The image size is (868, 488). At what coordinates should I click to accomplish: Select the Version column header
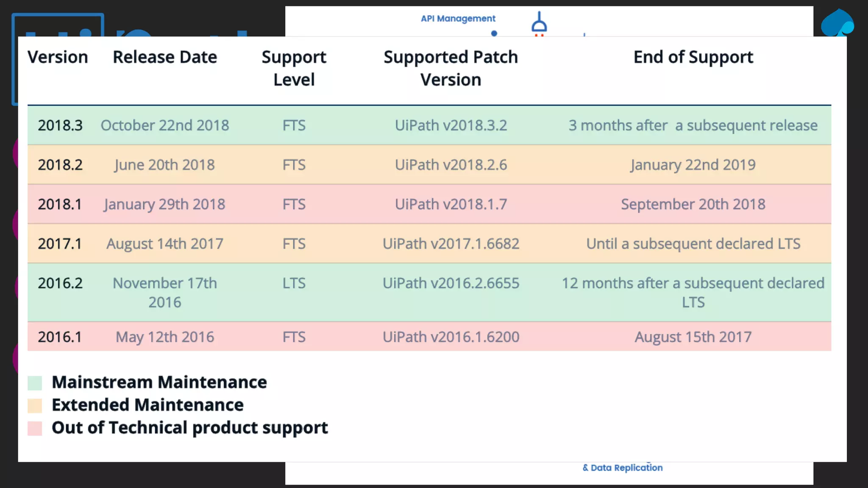tap(58, 57)
